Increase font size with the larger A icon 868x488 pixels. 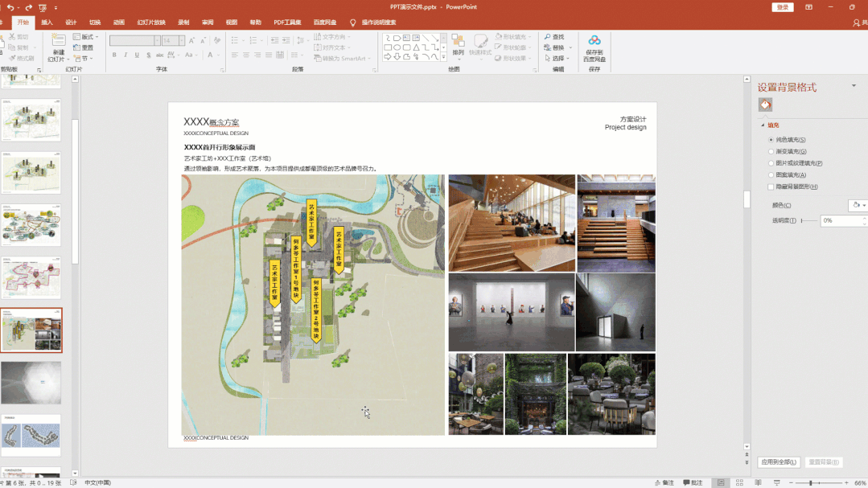click(191, 40)
